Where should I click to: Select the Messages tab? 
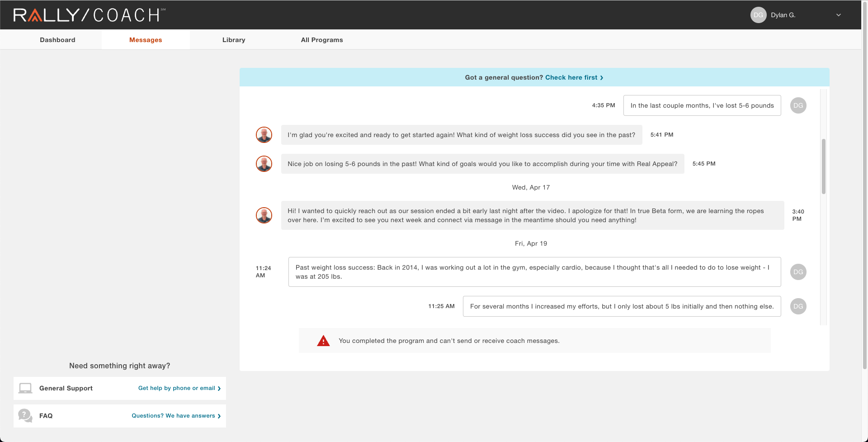pyautogui.click(x=146, y=40)
